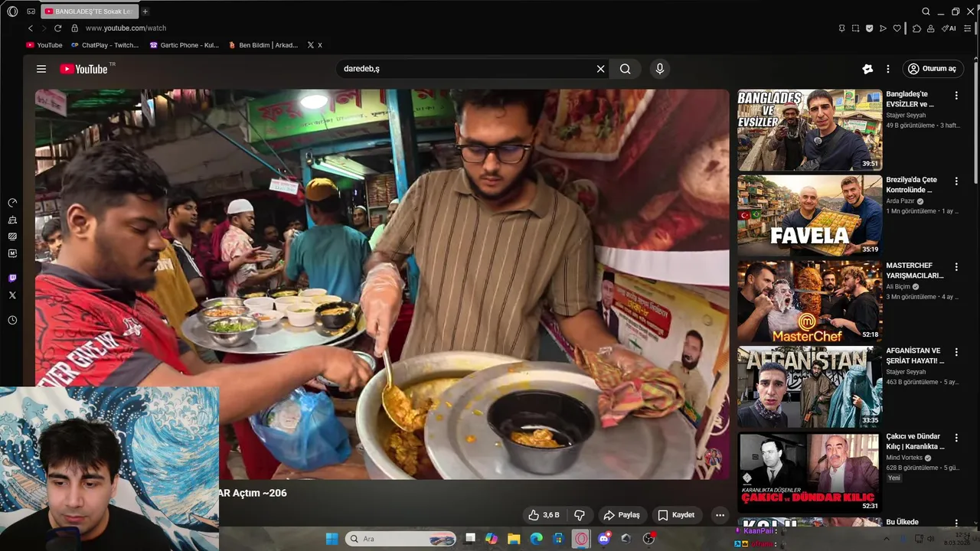
Task: Open options for Brezilya'da Çete video
Action: pos(956,181)
